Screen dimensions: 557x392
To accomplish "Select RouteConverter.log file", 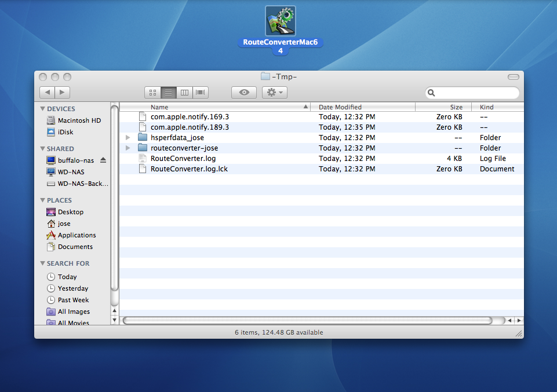I will click(x=183, y=158).
